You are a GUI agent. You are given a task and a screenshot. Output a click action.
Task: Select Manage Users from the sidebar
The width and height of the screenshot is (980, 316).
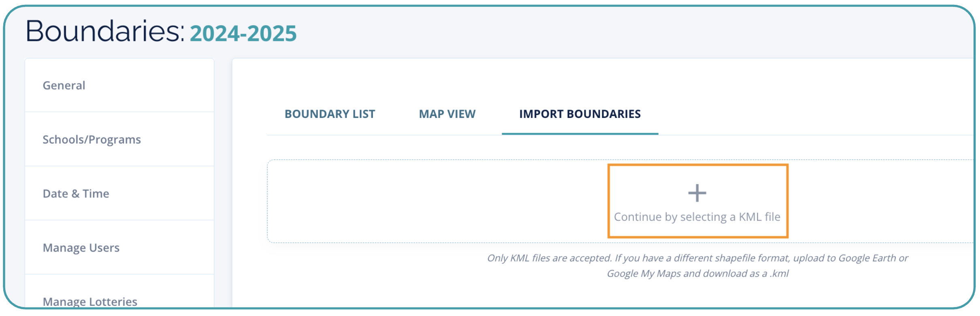[81, 248]
